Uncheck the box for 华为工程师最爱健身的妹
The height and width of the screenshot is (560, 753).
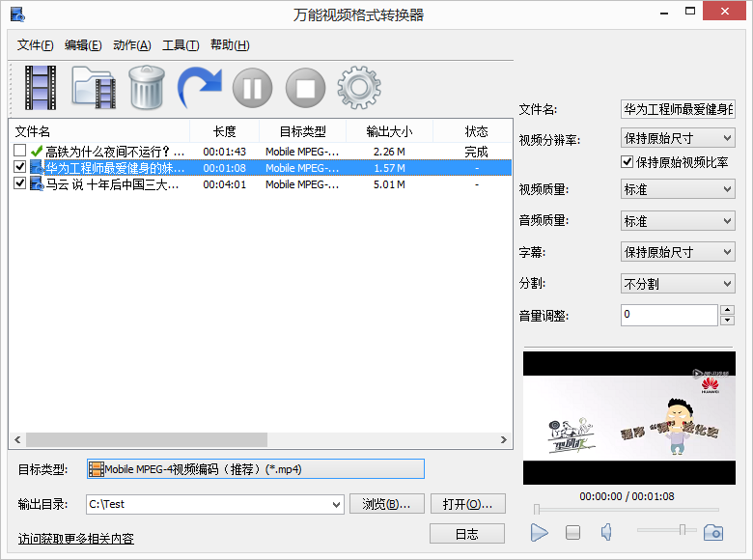pos(19,167)
